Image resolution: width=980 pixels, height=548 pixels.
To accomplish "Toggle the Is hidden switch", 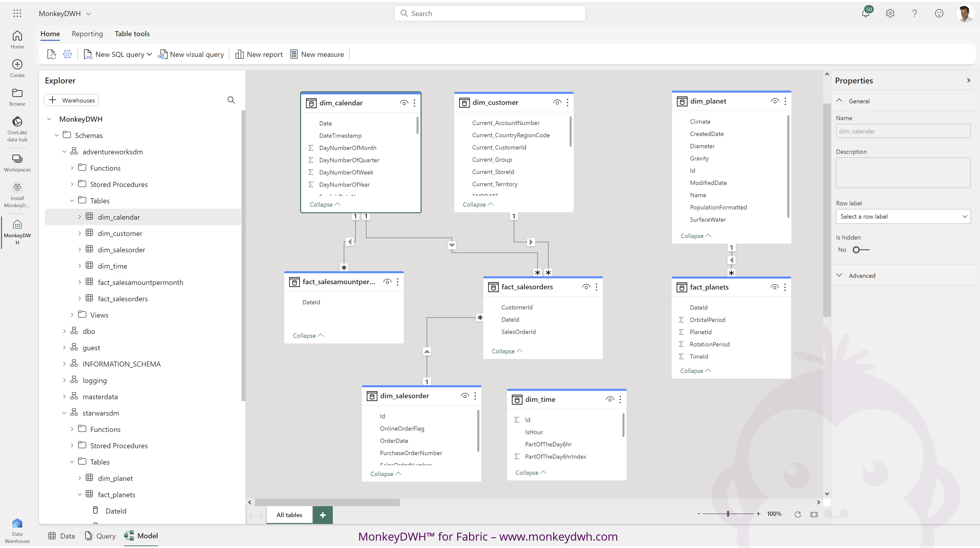I will pyautogui.click(x=861, y=250).
